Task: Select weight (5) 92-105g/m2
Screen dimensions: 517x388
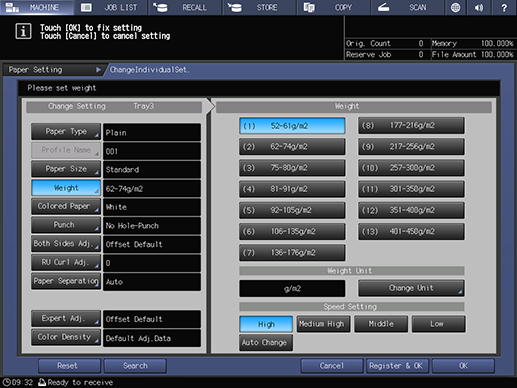Action: [292, 210]
